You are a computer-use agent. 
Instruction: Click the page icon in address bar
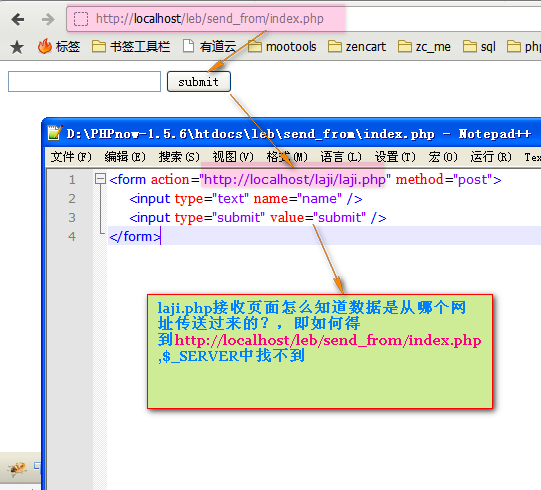[81, 19]
